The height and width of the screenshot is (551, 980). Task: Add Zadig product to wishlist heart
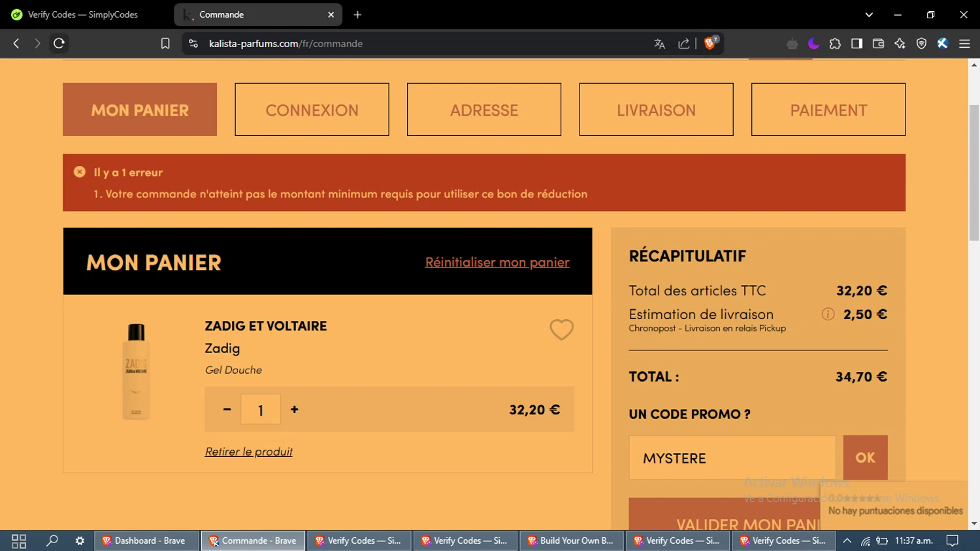pos(561,329)
